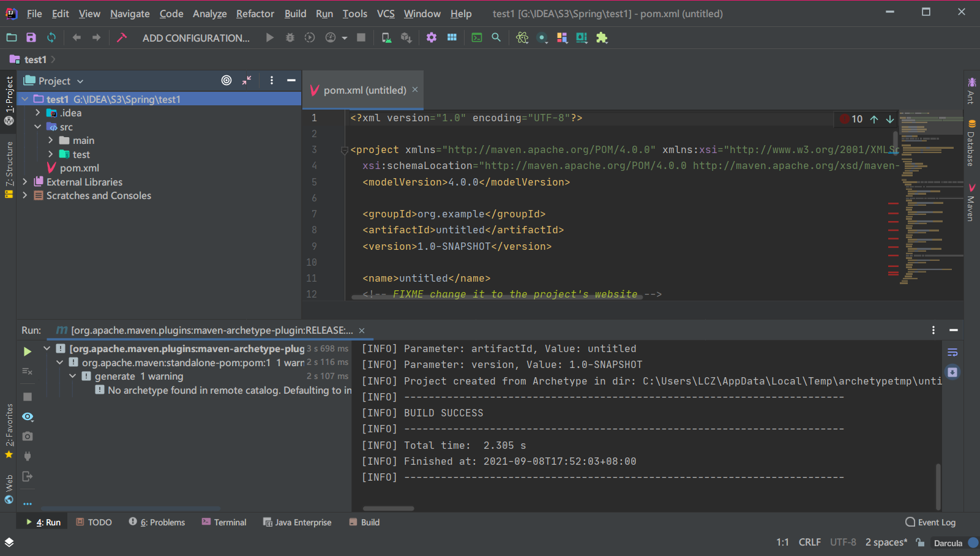Expand Scratches and Consoles node
This screenshot has width=980, height=556.
point(25,195)
